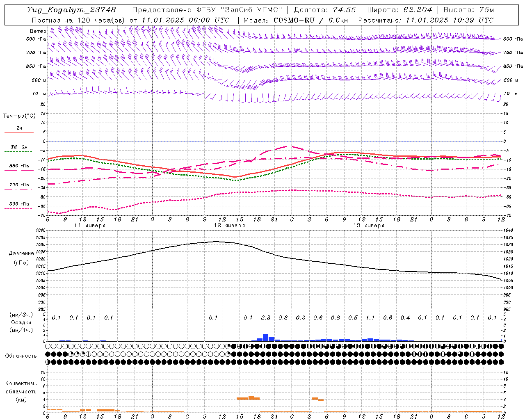Select the longitude text Долгота: 74.55
Image resolution: width=525 pixels, height=420 pixels.
click(x=325, y=10)
